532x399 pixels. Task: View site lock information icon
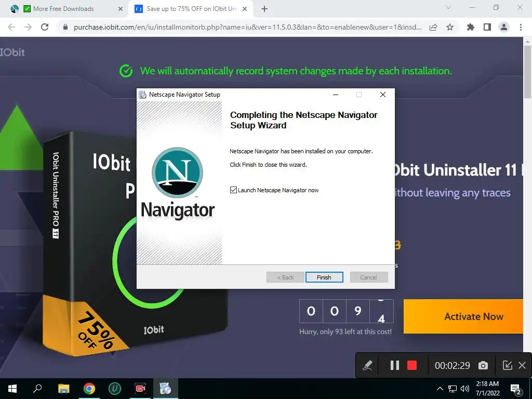tap(65, 27)
